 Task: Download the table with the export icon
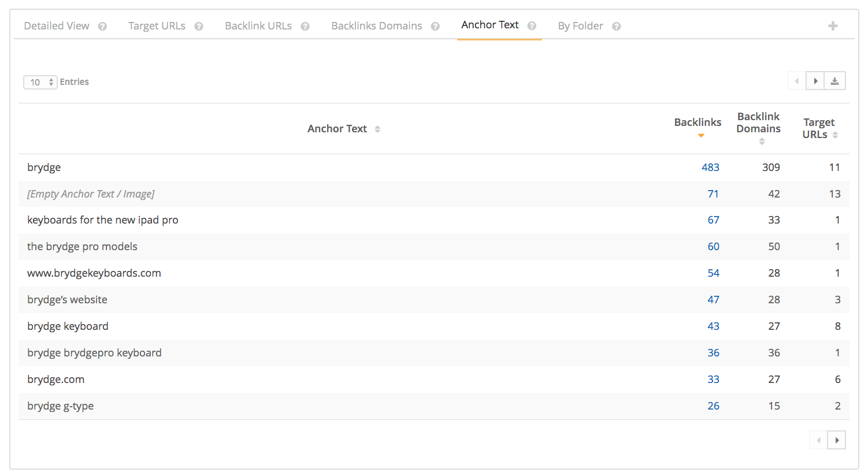point(835,81)
